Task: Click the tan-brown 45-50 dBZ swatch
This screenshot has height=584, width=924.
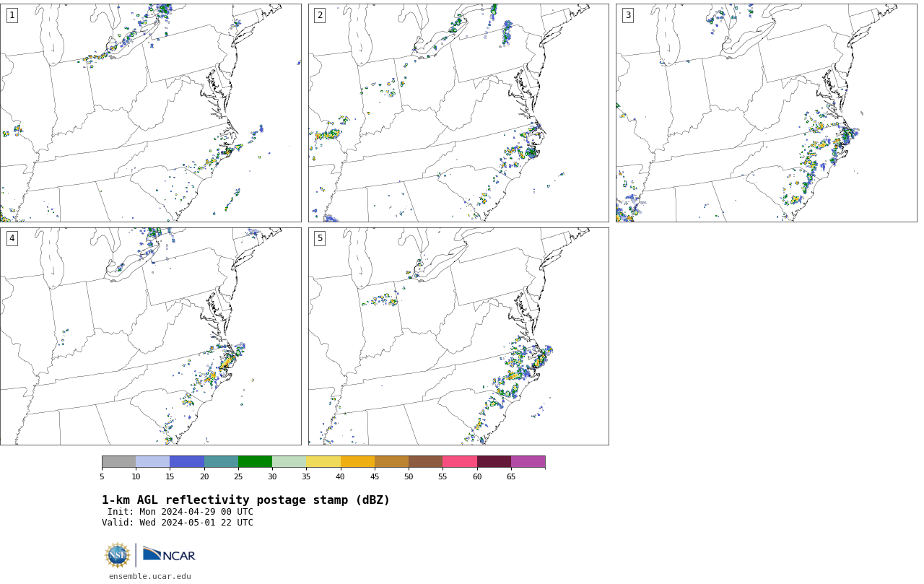Action: pyautogui.click(x=391, y=462)
